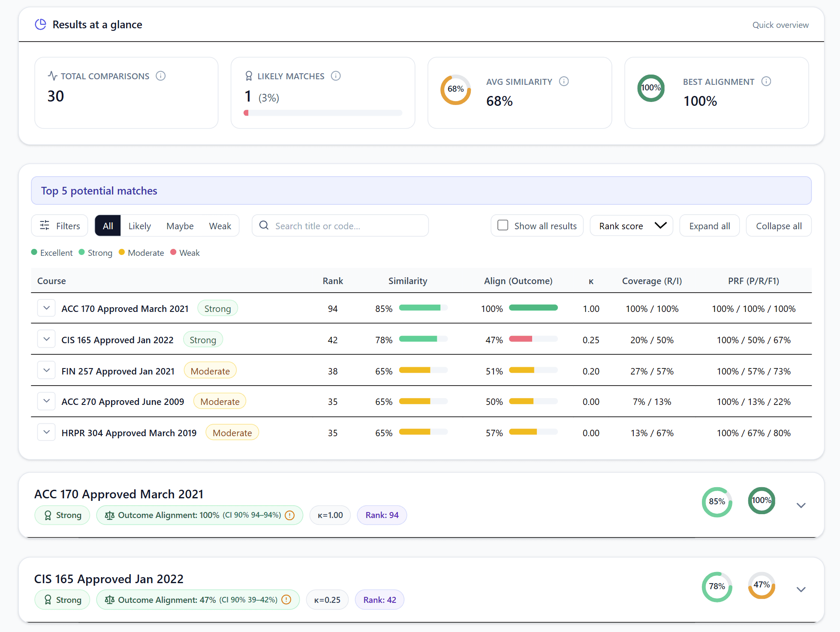Open the Quick overview link
The image size is (840, 632).
pos(780,24)
